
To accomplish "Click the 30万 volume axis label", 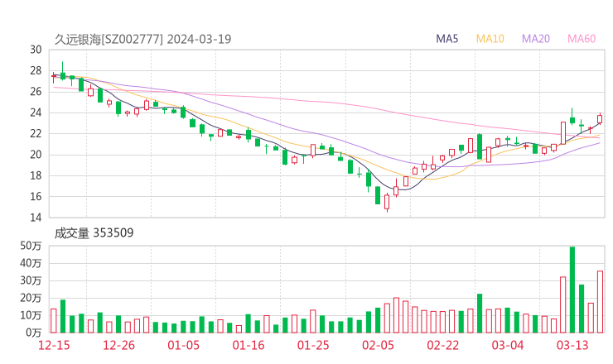I will click(31, 280).
